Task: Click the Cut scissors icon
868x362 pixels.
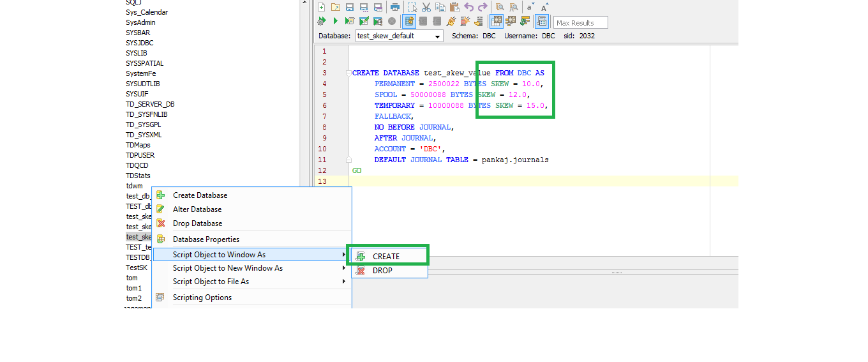Action: 426,7
